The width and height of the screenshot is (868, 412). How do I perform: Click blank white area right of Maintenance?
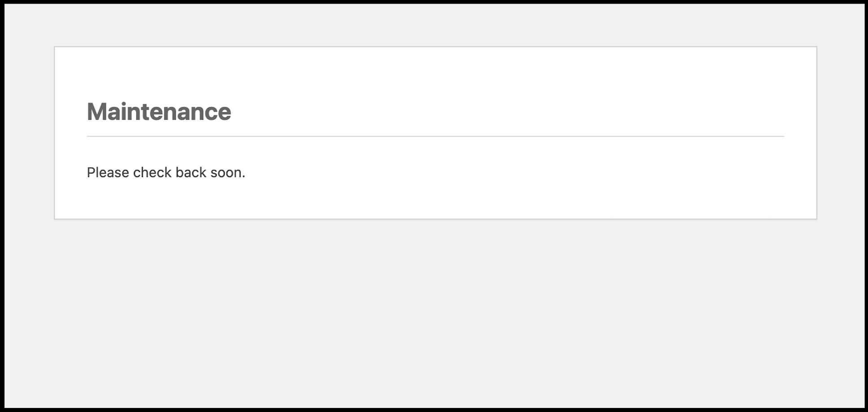click(493, 112)
